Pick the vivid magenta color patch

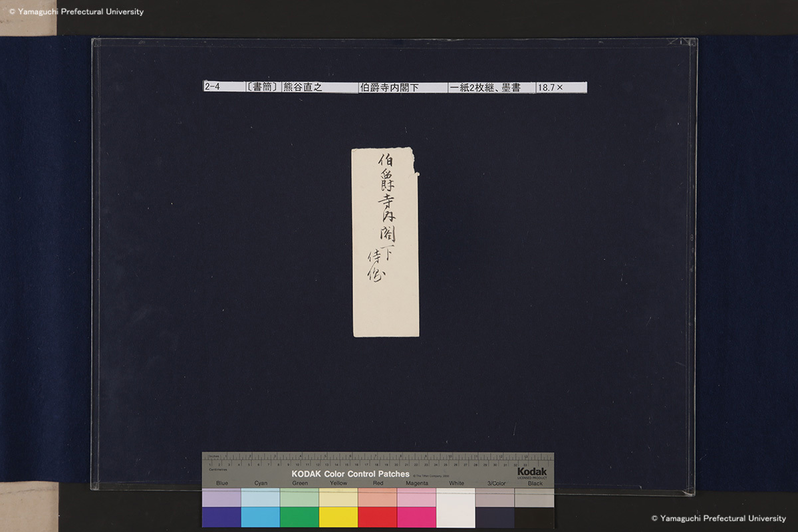point(416,517)
